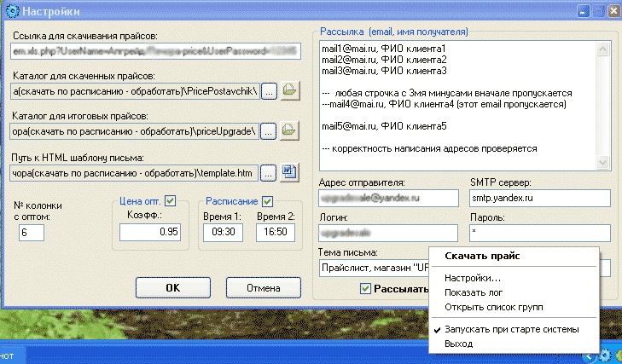Viewport: 622px width, 364px height.
Task: Click the ---mail4@mai.ru skipped line
Action: tap(444, 104)
